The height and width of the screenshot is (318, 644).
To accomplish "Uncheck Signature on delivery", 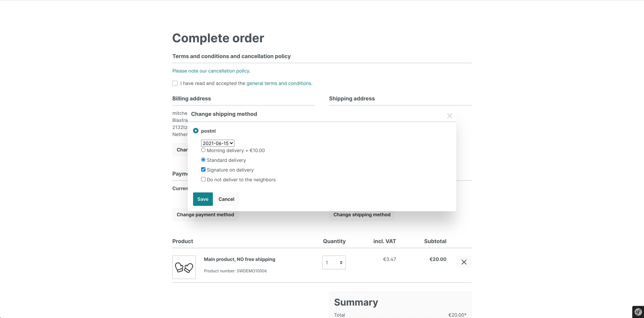I will pyautogui.click(x=203, y=169).
